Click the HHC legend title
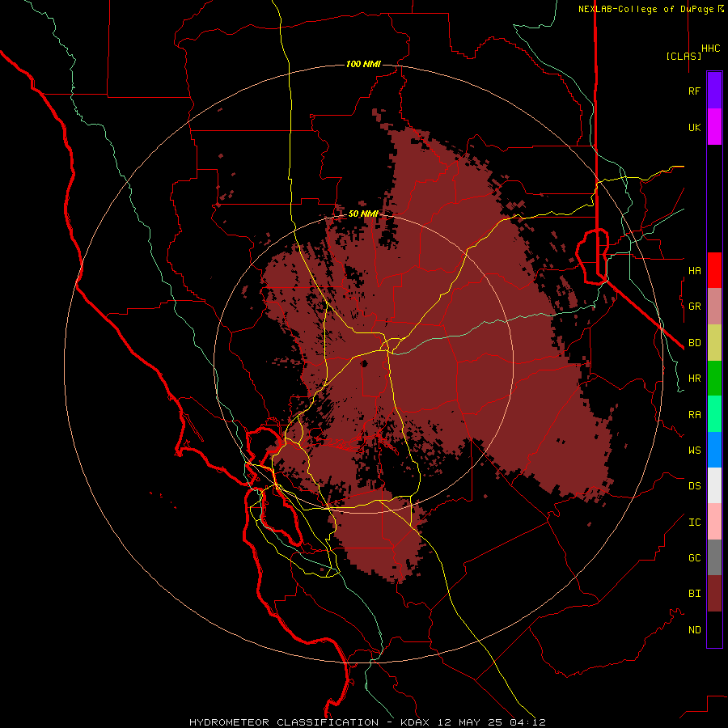 pos(710,49)
